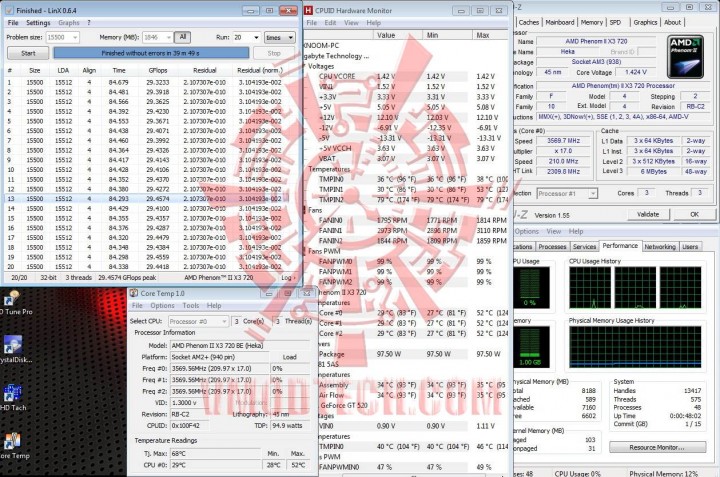Image resolution: width=720 pixels, height=477 pixels.
Task: Open the Run count dropdown in LinX
Action: click(256, 37)
